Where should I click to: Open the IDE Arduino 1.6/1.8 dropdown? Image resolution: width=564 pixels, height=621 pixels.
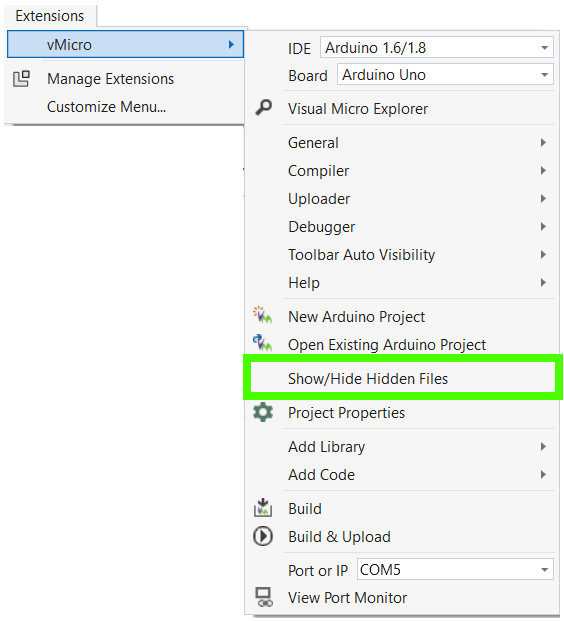coord(437,48)
